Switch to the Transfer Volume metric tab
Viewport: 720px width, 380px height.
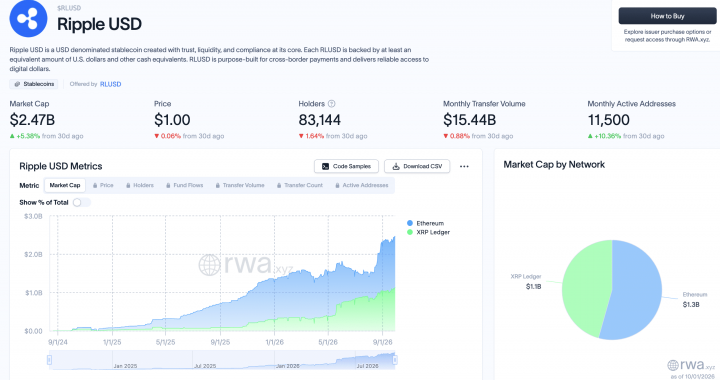240,185
